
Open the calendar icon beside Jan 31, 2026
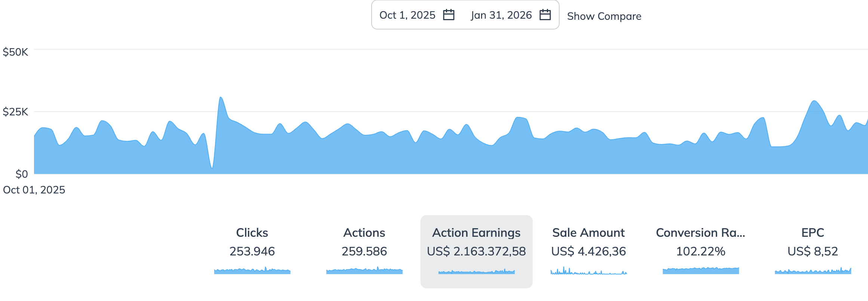(545, 15)
